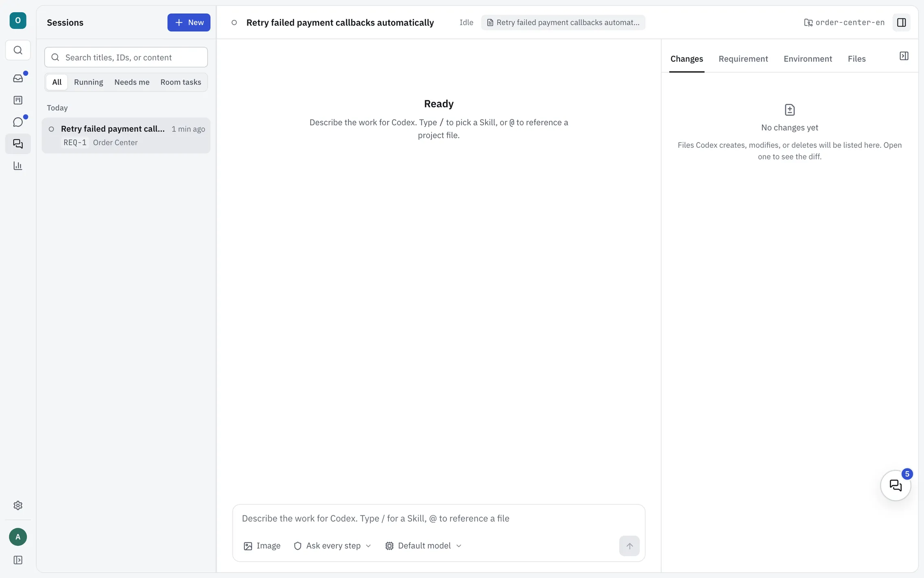924x578 pixels.
Task: Select the All filter
Action: tap(57, 82)
